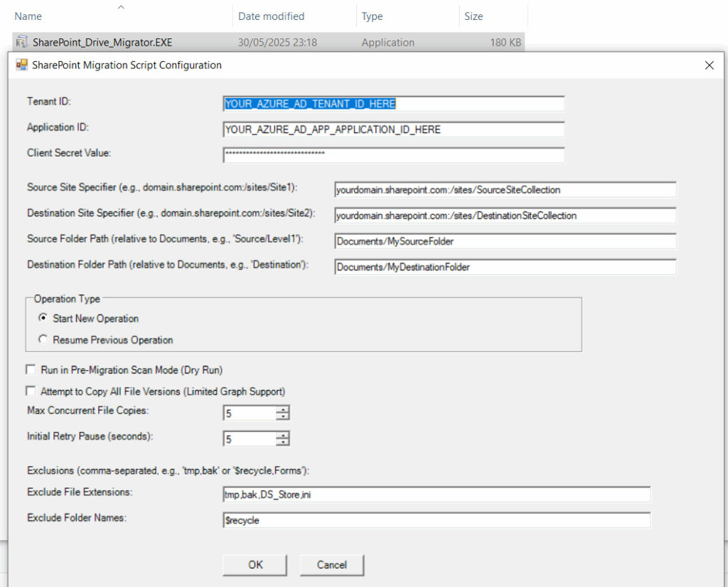Enable Pre-Migration Scan Mode (Dry Run) checkbox
The height and width of the screenshot is (587, 728).
point(31,370)
